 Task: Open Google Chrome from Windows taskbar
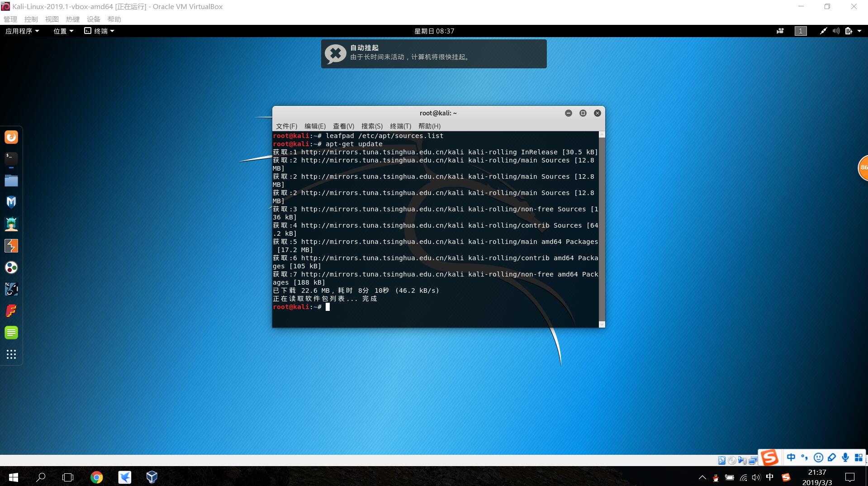96,477
